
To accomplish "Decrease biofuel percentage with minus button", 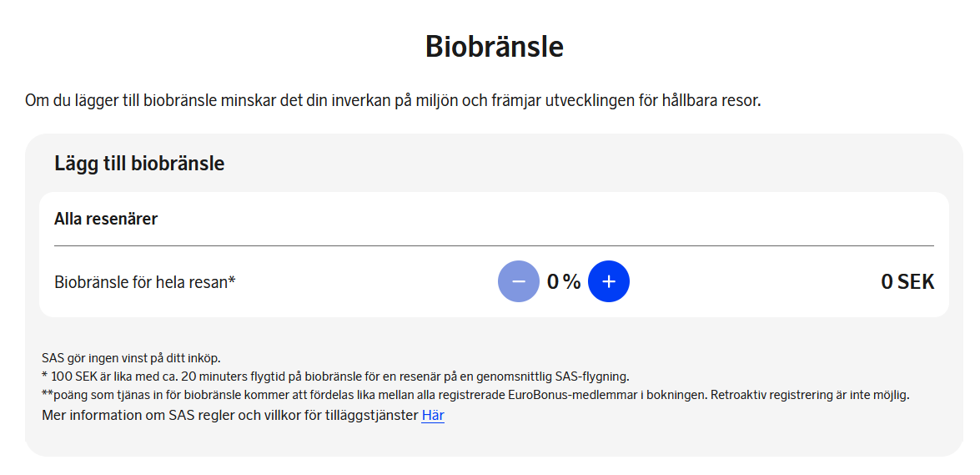I will (519, 282).
